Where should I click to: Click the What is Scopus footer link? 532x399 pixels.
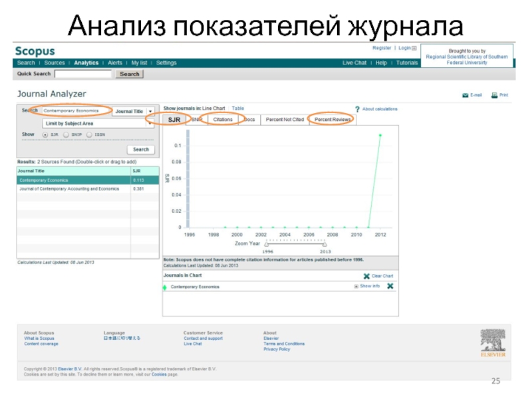pos(39,338)
